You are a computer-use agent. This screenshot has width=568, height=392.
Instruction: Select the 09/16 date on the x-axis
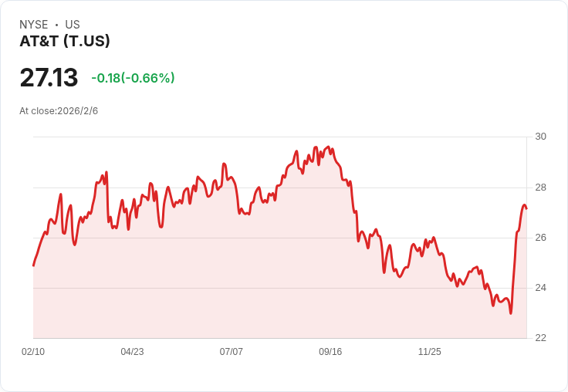(330, 352)
